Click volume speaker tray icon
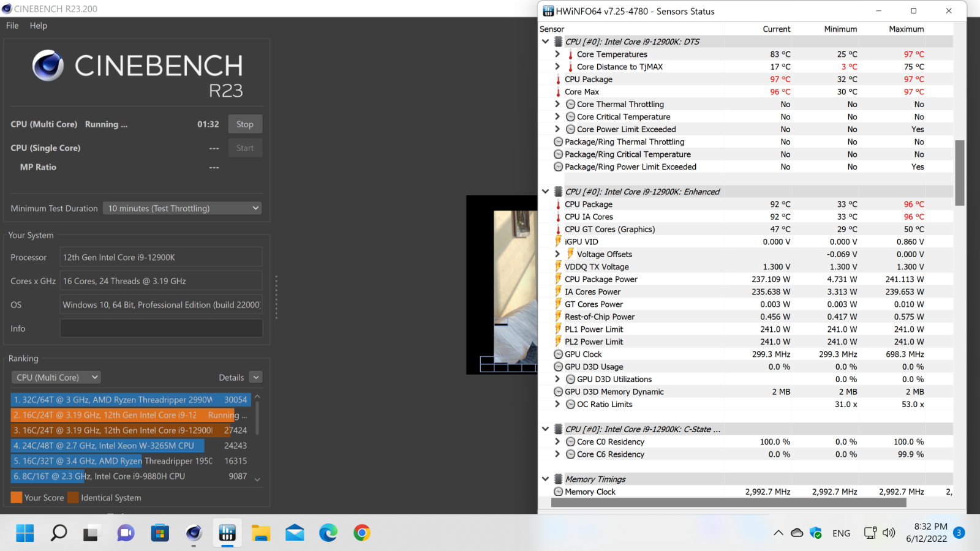The height and width of the screenshot is (551, 980). pyautogui.click(x=889, y=533)
